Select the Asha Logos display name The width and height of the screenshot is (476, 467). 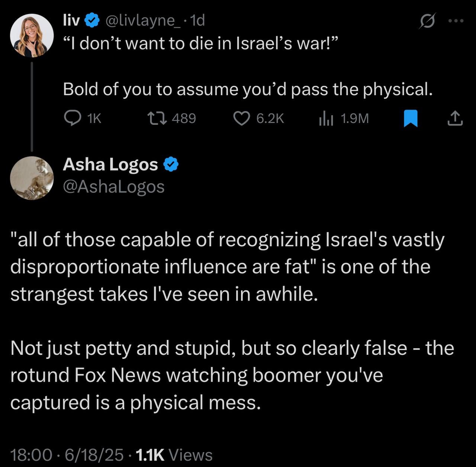(x=110, y=164)
